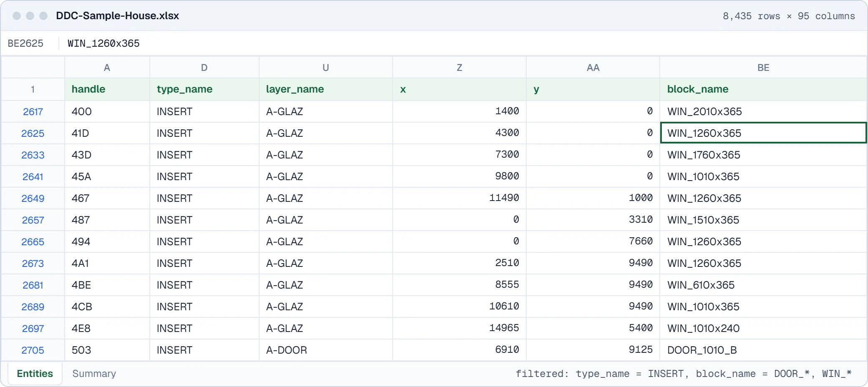Select column BE header
The image size is (868, 387).
coord(763,68)
